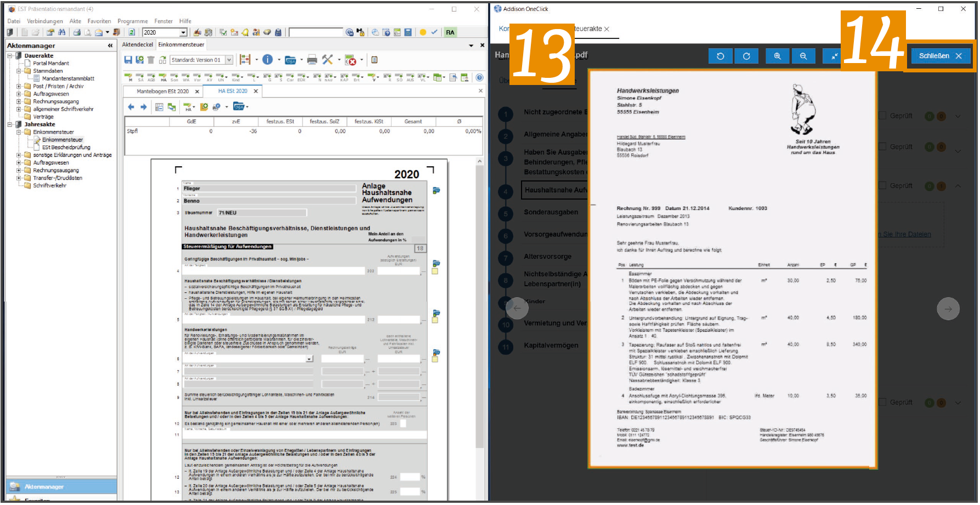Screen dimensions: 980x505
Task: Check Geprüft for Allgemeine Angaben row
Action: (x=883, y=146)
